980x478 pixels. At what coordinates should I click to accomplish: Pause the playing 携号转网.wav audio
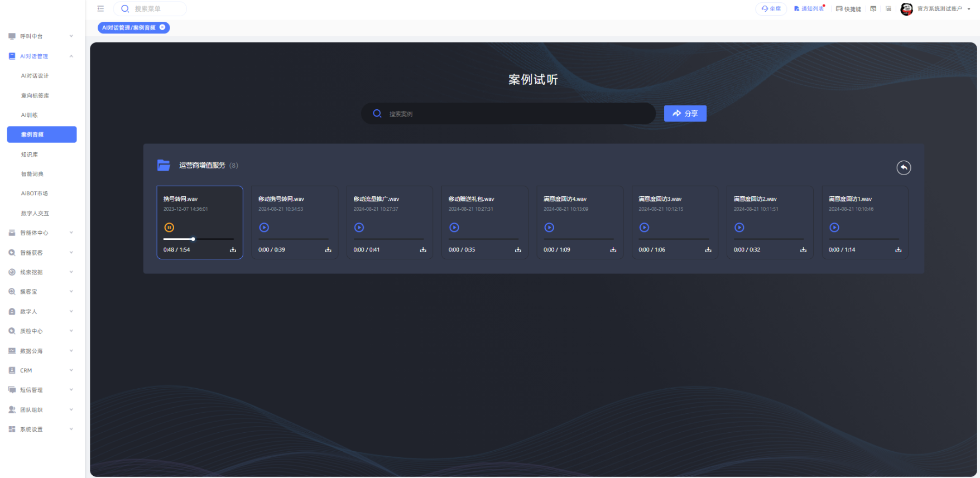click(169, 228)
